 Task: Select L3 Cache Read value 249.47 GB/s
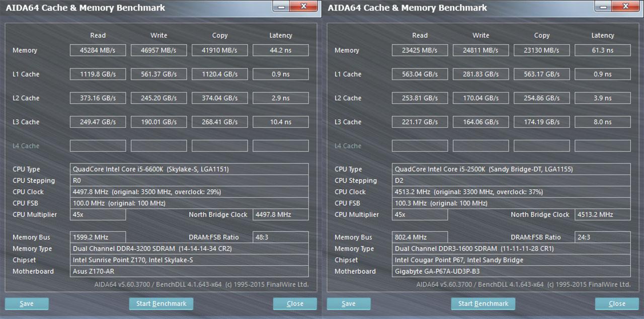pos(98,122)
